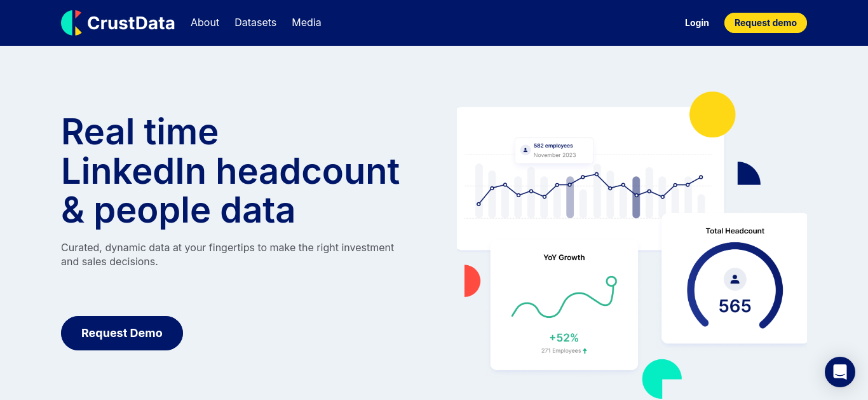Click the green up arrow beside 271 Employees
868x400 pixels.
point(585,350)
